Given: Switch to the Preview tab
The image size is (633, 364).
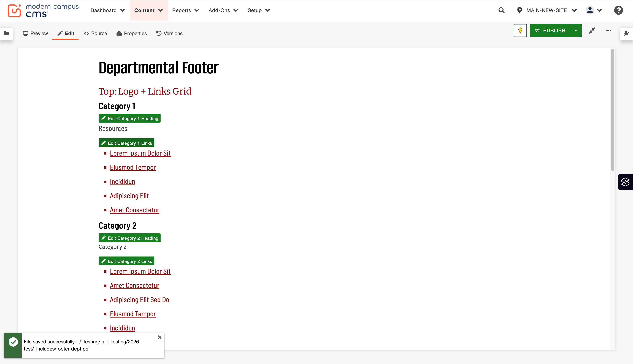Looking at the screenshot, I should pyautogui.click(x=35, y=33).
